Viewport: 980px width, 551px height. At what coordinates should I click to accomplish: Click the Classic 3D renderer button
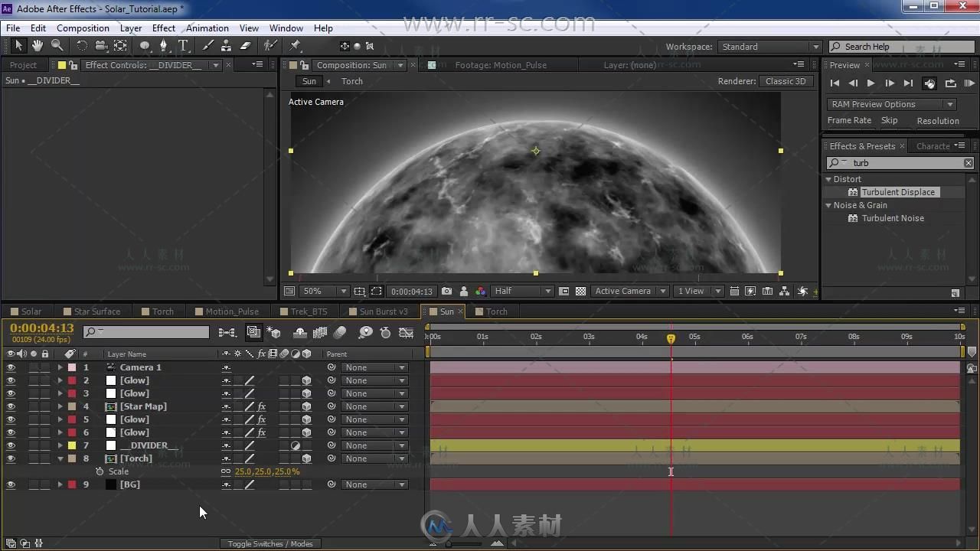click(x=785, y=81)
